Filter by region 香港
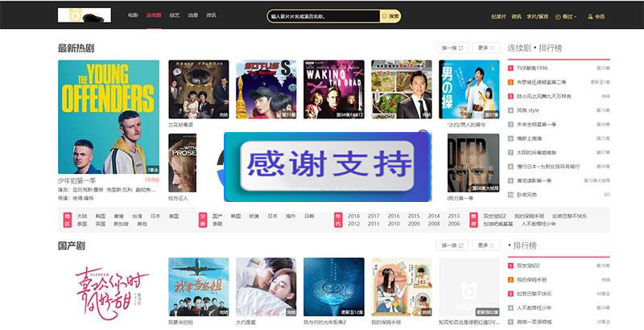This screenshot has width=644, height=330. tap(118, 216)
